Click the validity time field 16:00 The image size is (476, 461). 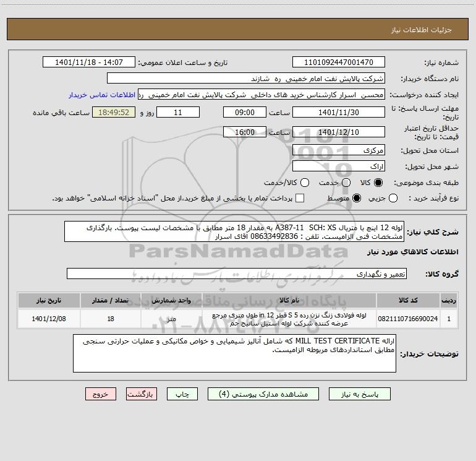(x=245, y=132)
